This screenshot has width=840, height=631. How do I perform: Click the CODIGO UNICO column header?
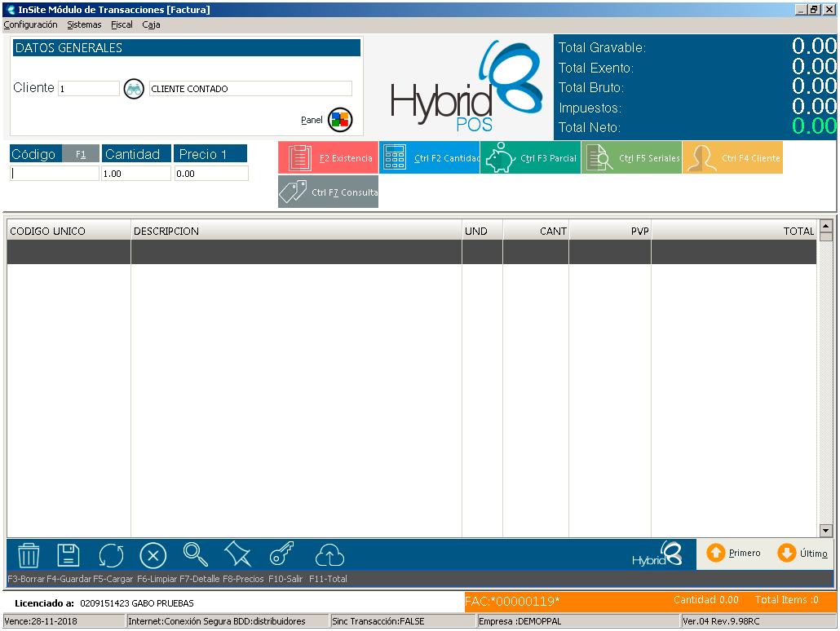click(69, 231)
